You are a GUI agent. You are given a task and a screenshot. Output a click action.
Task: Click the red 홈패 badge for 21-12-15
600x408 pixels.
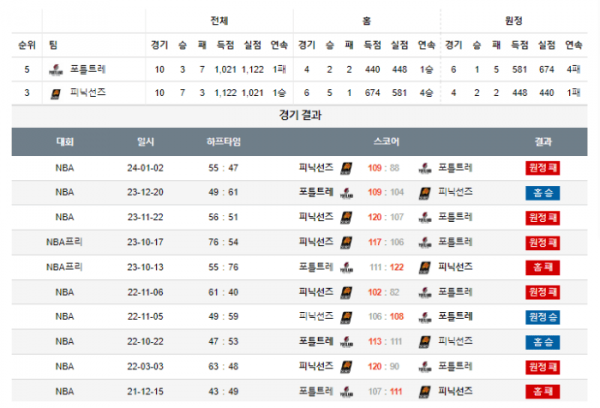pos(543,392)
